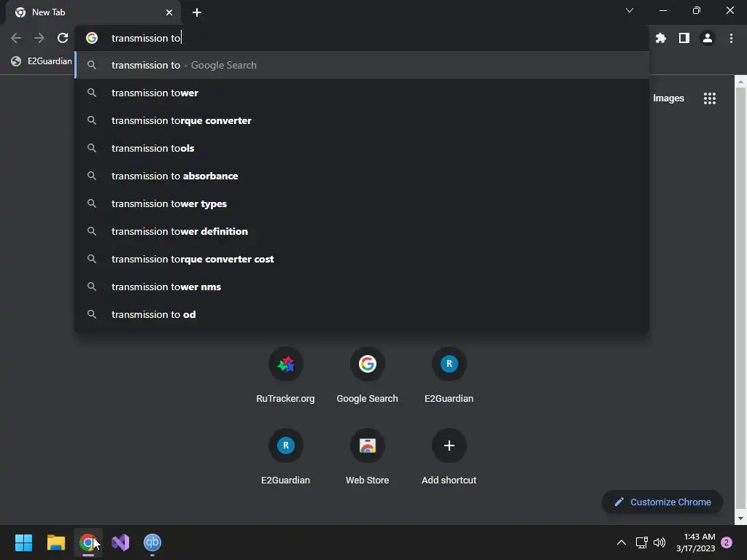This screenshot has width=747, height=560.
Task: Toggle the side panel icon
Action: [684, 38]
